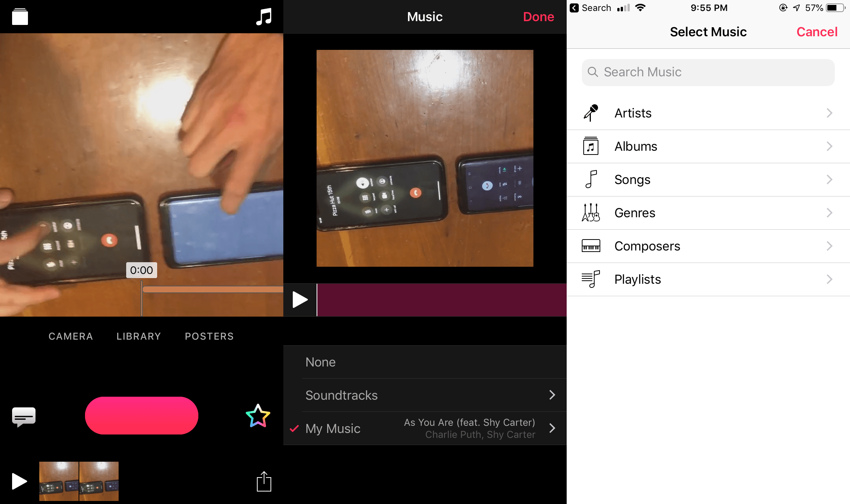Select the LIBRARY tab
Image resolution: width=850 pixels, height=504 pixels.
pyautogui.click(x=139, y=335)
